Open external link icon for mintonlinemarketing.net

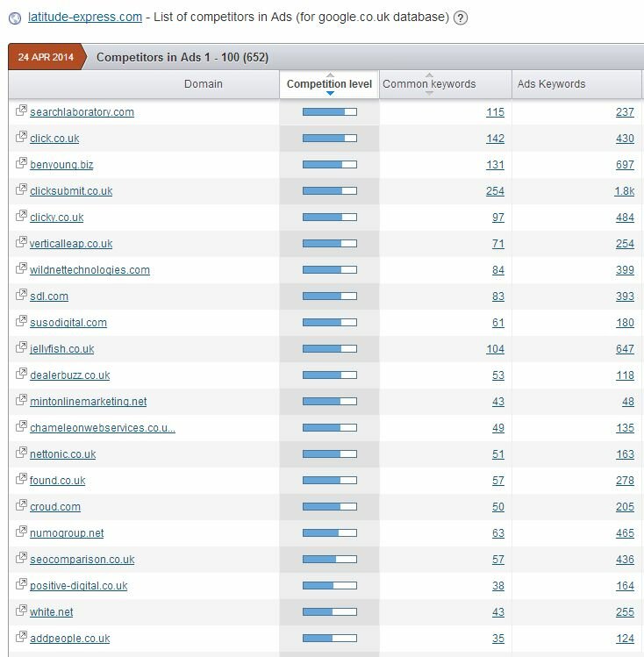[21, 400]
